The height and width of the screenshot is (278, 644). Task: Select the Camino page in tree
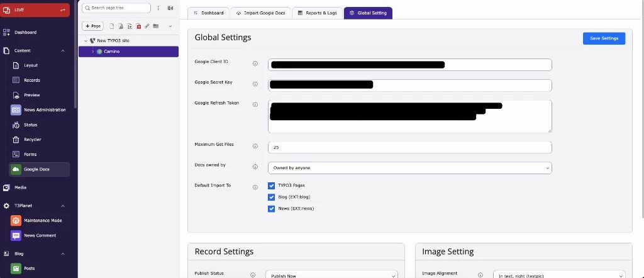pos(128,52)
